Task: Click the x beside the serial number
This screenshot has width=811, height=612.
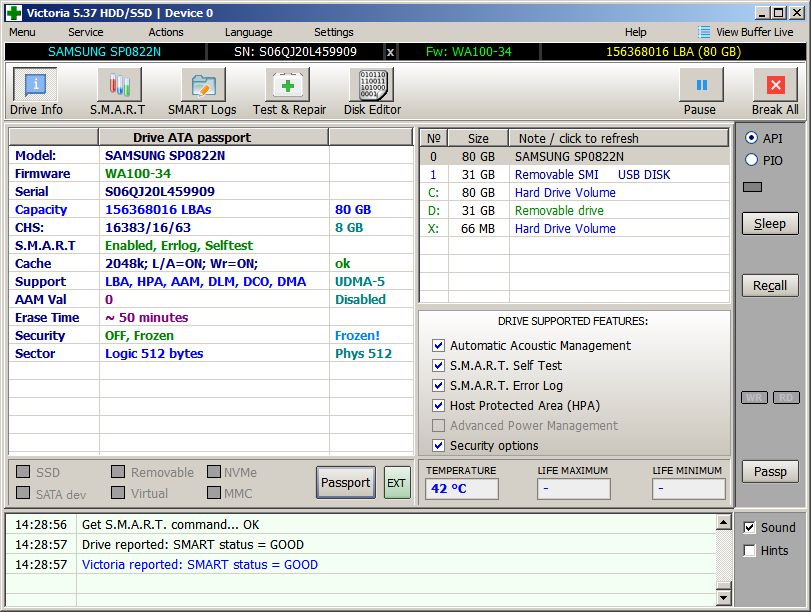Action: 391,52
